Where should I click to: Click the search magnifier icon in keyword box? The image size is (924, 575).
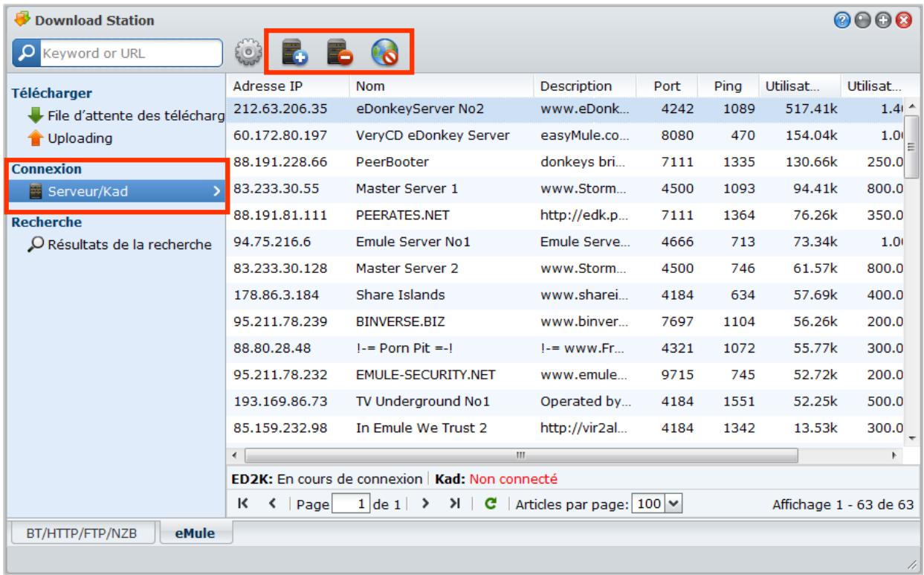point(28,53)
